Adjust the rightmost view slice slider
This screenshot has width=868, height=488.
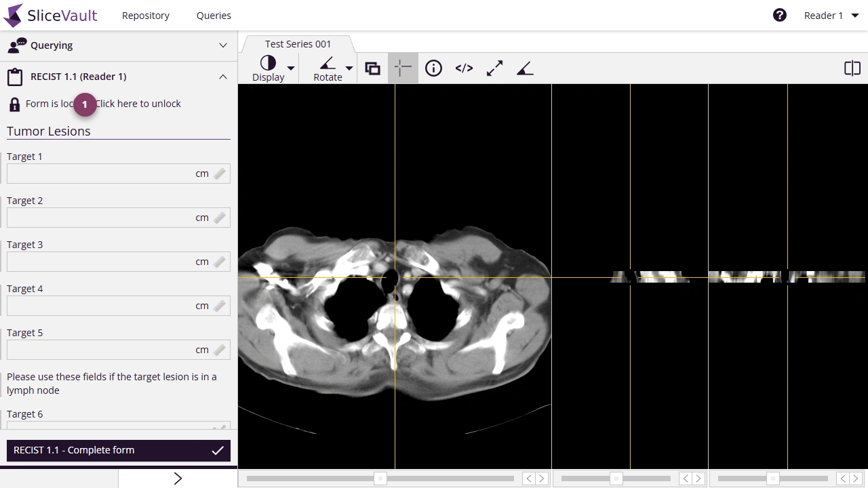[x=772, y=479]
